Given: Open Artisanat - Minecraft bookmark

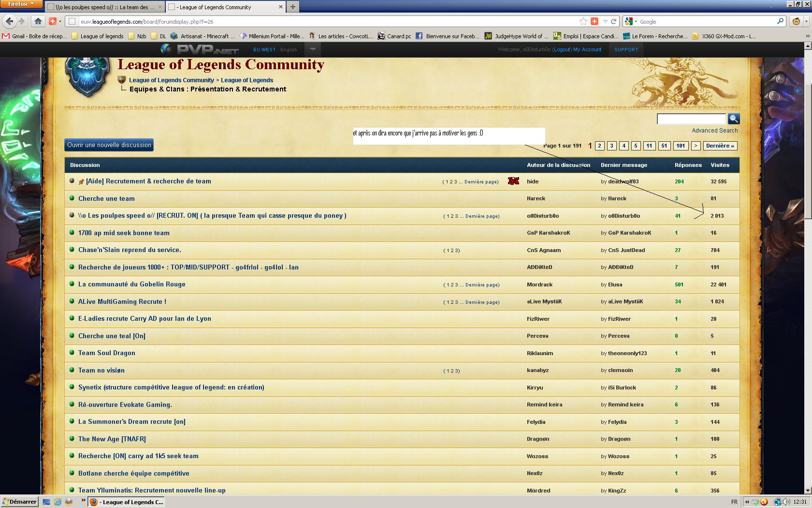Looking at the screenshot, I should (x=203, y=36).
